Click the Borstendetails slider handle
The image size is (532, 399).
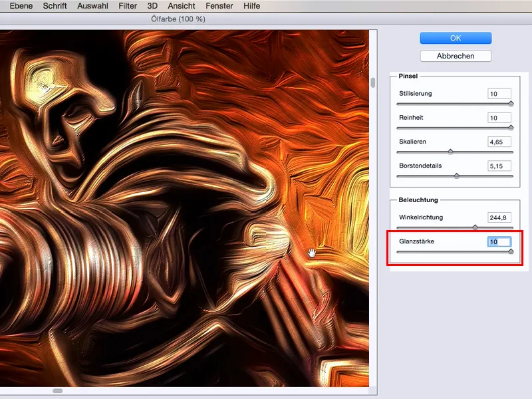[456, 176]
